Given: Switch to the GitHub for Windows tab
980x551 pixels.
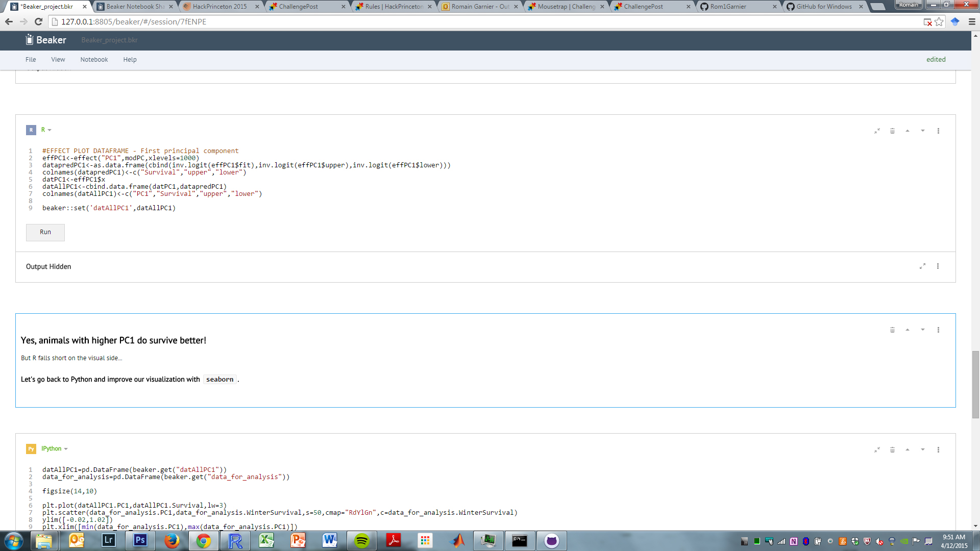Looking at the screenshot, I should pos(823,7).
